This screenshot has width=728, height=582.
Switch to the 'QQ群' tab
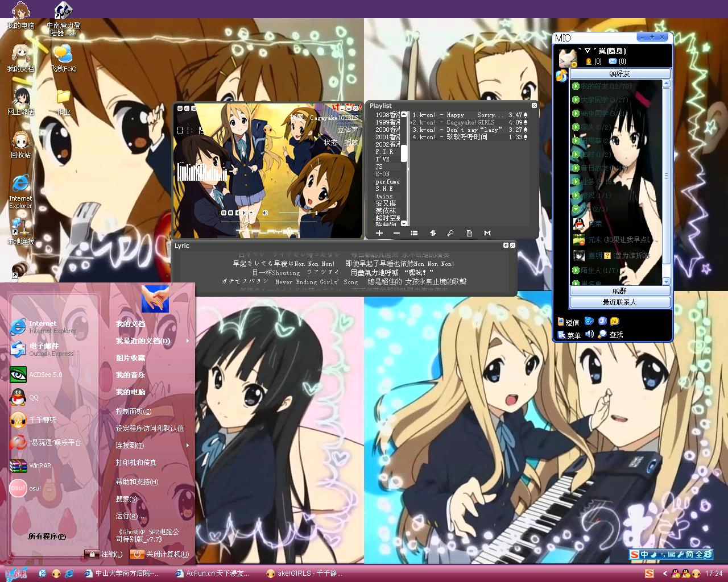620,291
